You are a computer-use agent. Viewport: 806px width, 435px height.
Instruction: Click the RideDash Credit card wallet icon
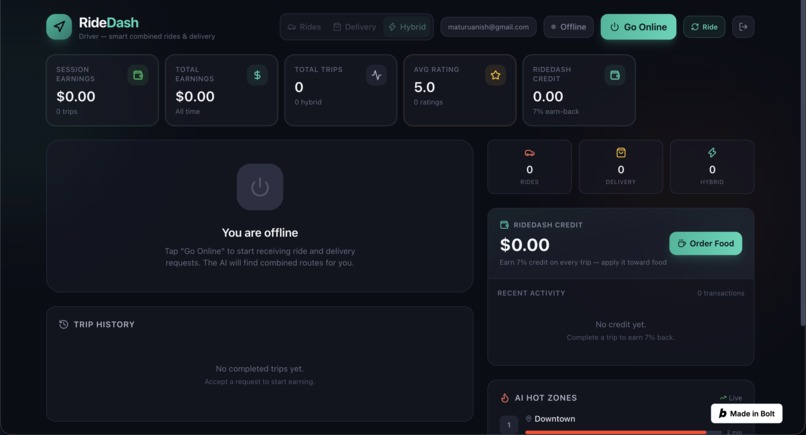[615, 75]
